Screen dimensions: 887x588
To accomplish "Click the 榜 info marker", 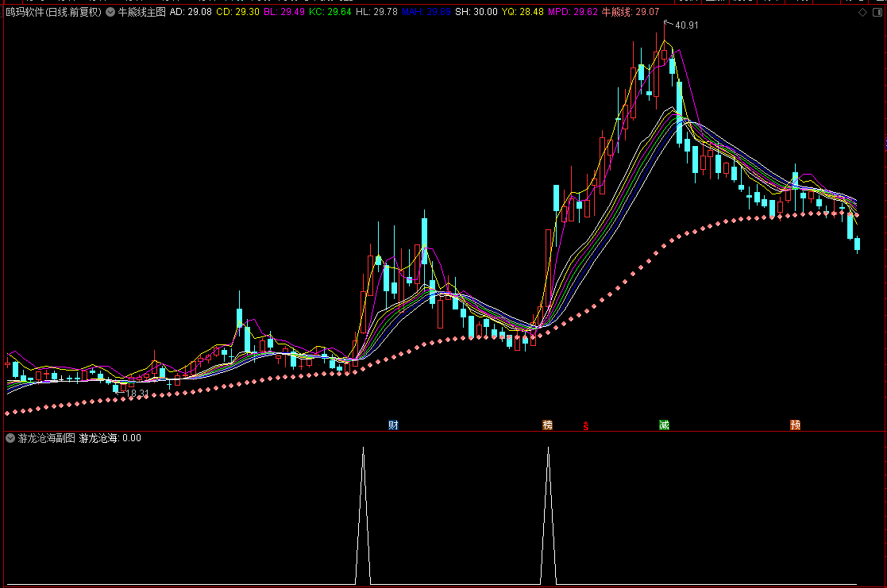I will coord(547,425).
